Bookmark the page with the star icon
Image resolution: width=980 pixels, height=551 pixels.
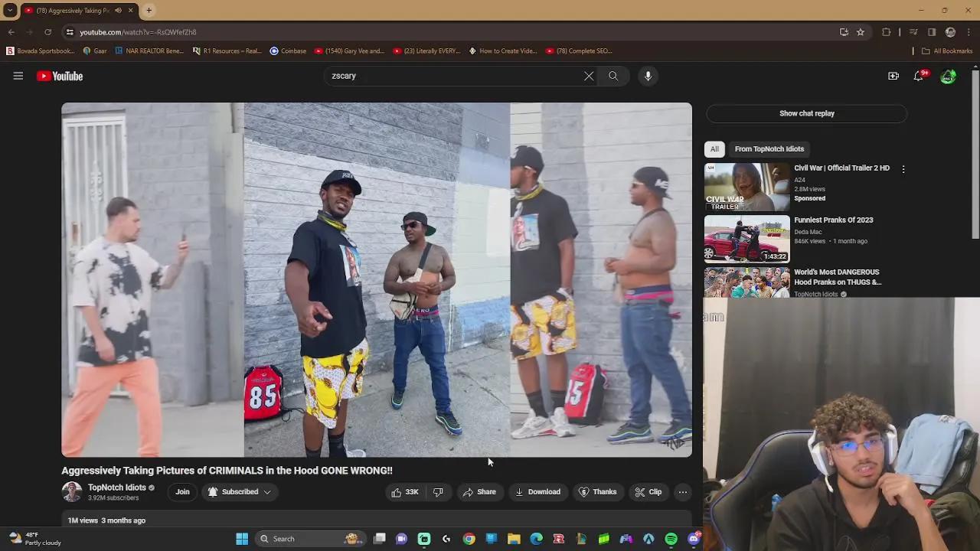click(x=860, y=32)
